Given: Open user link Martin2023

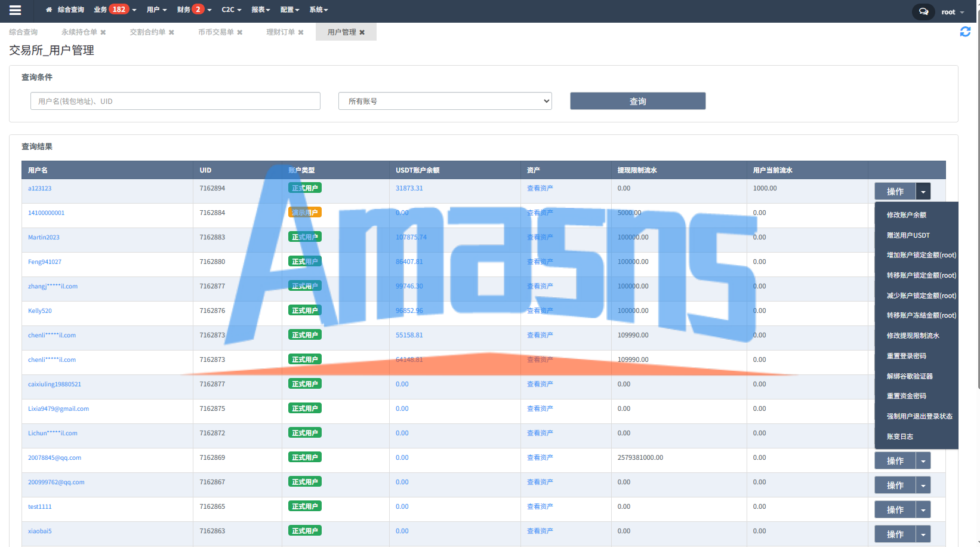Looking at the screenshot, I should point(44,237).
